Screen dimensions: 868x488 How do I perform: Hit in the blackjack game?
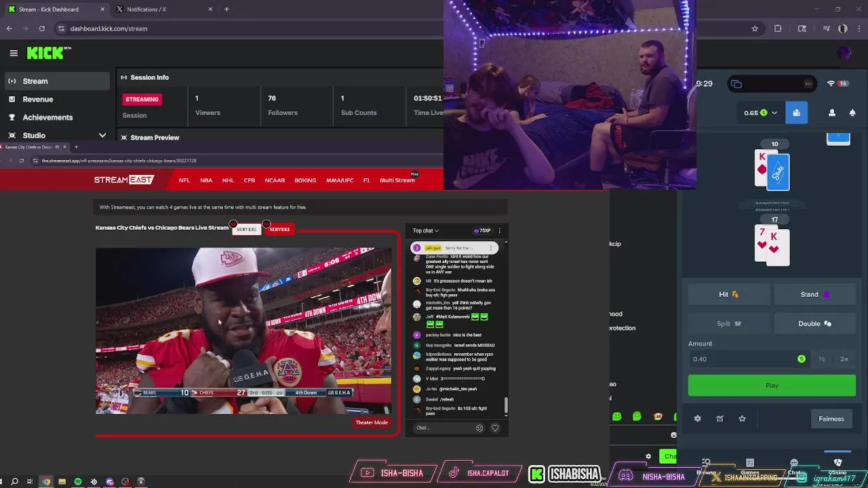[x=729, y=294]
